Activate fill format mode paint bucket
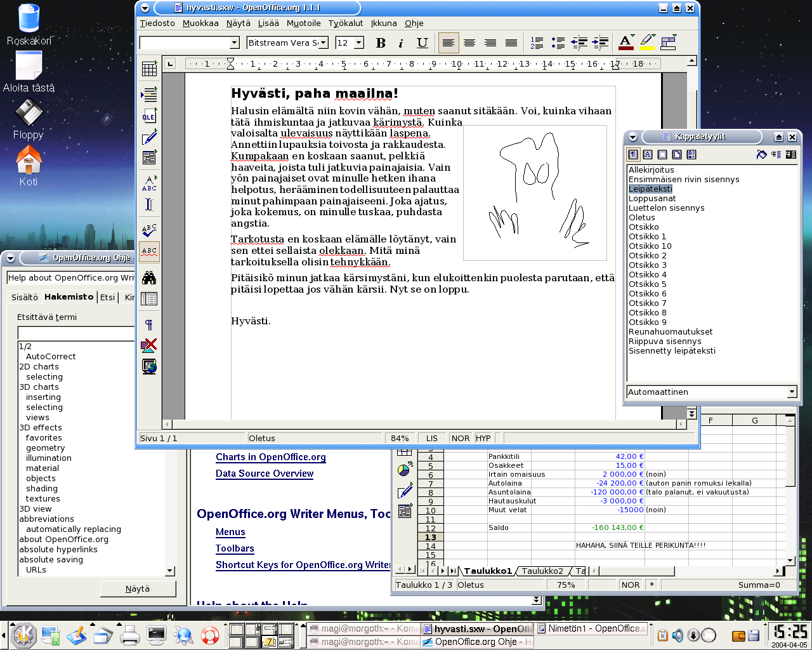The image size is (812, 650). pos(762,154)
